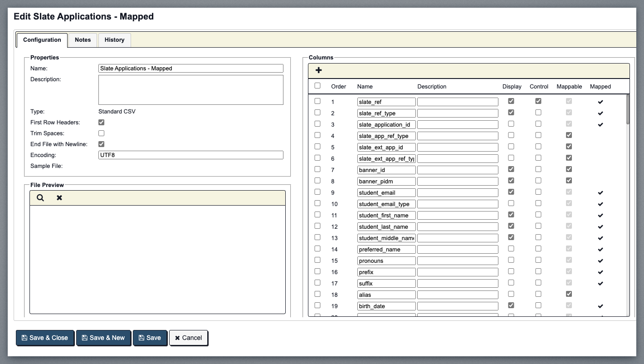This screenshot has height=364, width=644.
Task: Click the columns list vertical scrollbar
Action: (x=628, y=109)
